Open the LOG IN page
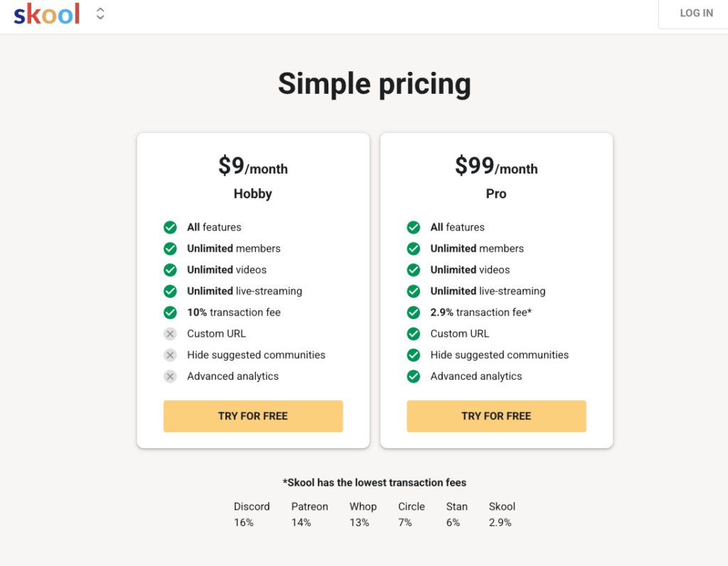The image size is (728, 566). (696, 13)
